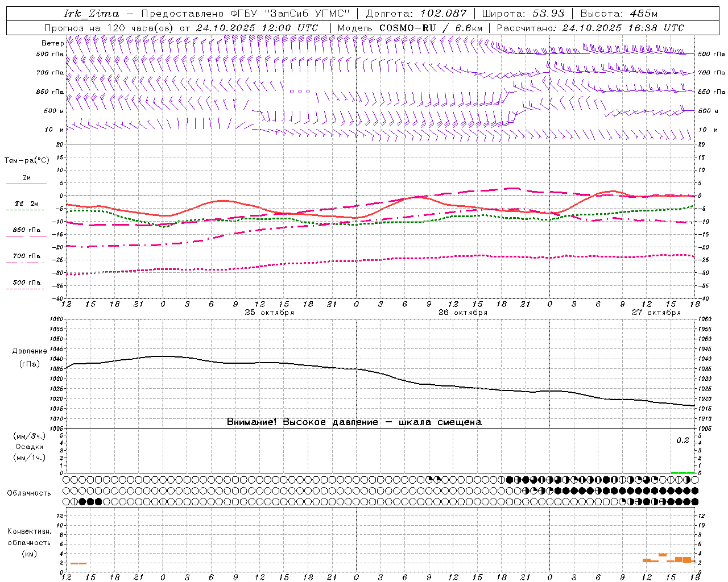Click the 2м temperature legend entry

coord(27,178)
